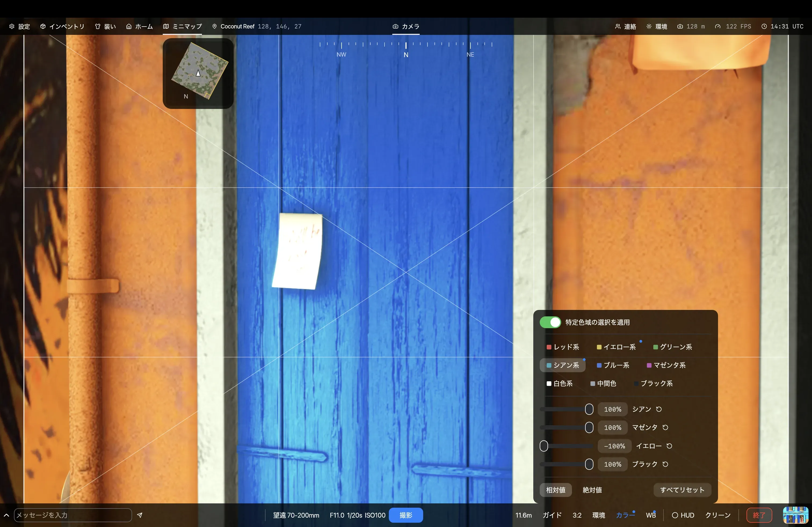Toggle the HUD option

point(683,515)
